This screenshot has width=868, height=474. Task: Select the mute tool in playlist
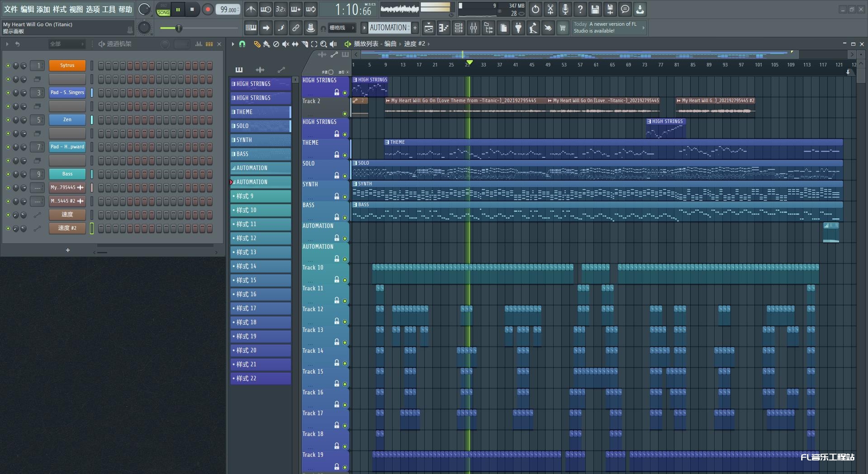285,44
